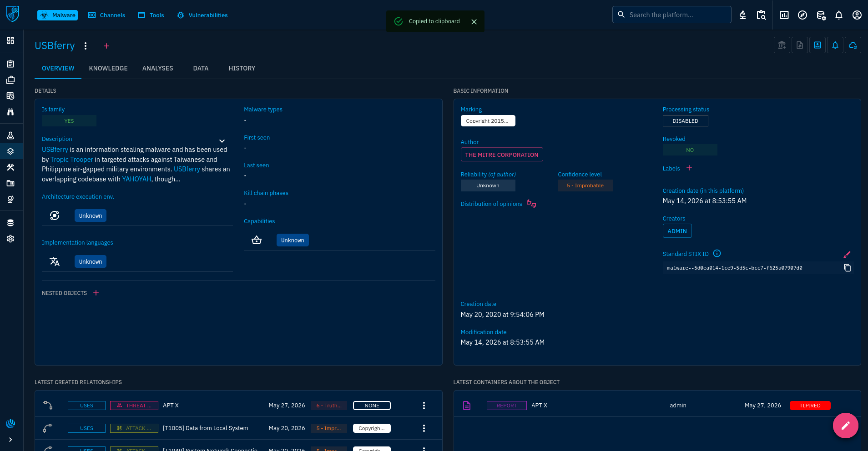The width and height of the screenshot is (868, 451).
Task: Open the Distribution of opinions reaction icon
Action: [531, 204]
